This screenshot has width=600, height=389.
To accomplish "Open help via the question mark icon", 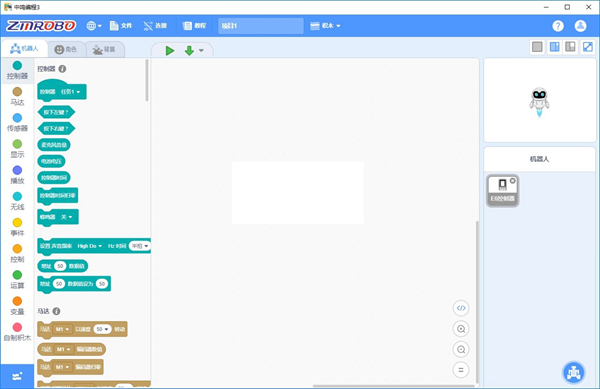I will coord(558,26).
